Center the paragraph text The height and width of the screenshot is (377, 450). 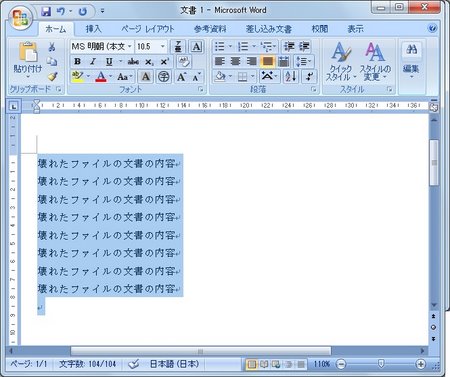[236, 61]
